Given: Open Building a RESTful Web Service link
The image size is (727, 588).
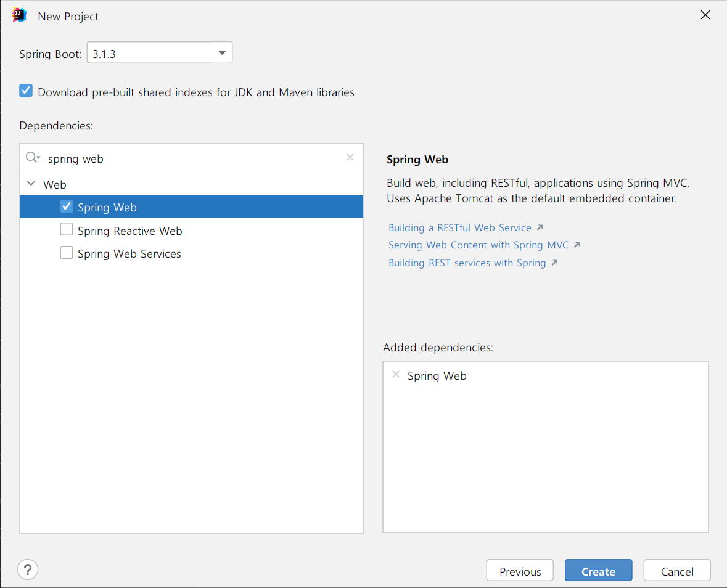Looking at the screenshot, I should (459, 227).
